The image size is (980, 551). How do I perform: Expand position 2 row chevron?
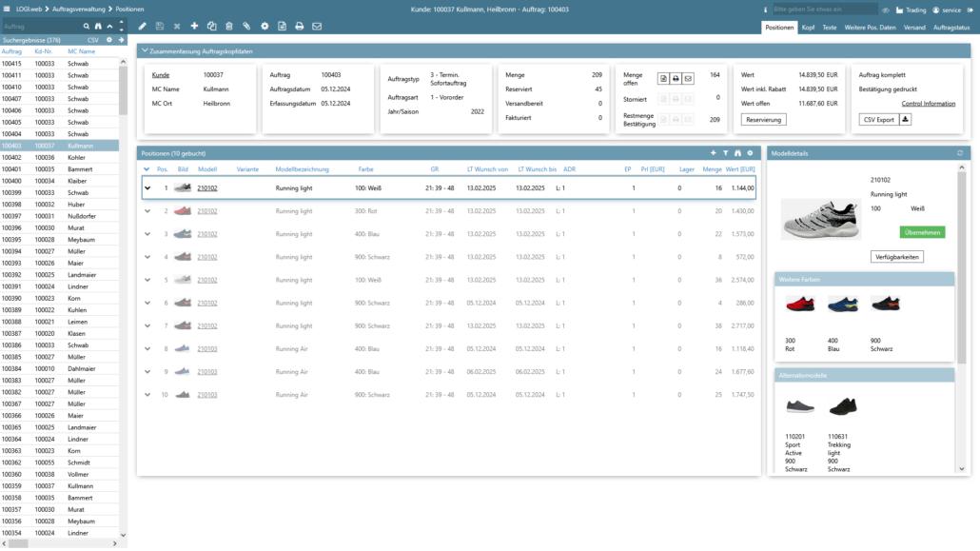tap(147, 211)
